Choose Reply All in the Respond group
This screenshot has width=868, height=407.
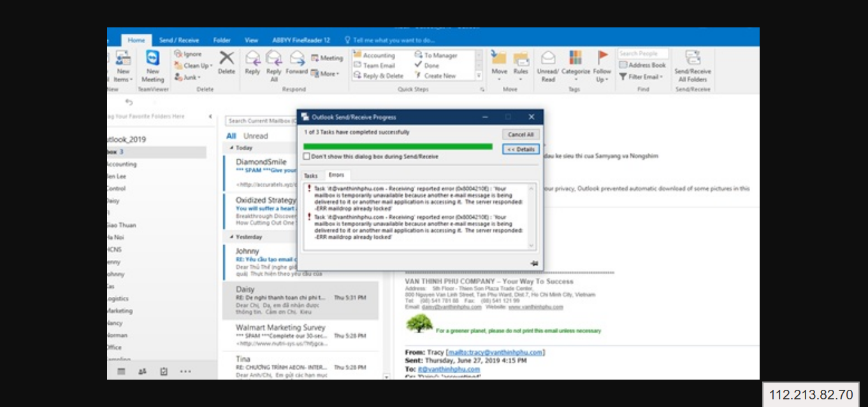[x=274, y=66]
